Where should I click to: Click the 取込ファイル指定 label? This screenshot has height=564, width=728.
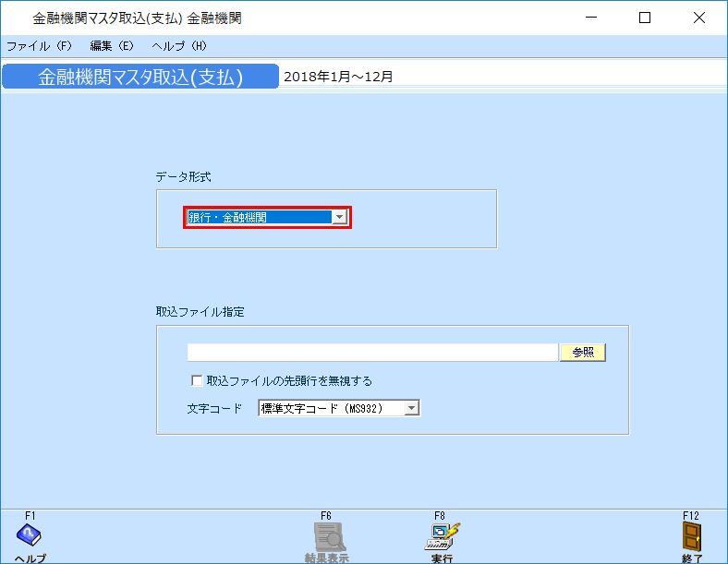click(x=200, y=312)
